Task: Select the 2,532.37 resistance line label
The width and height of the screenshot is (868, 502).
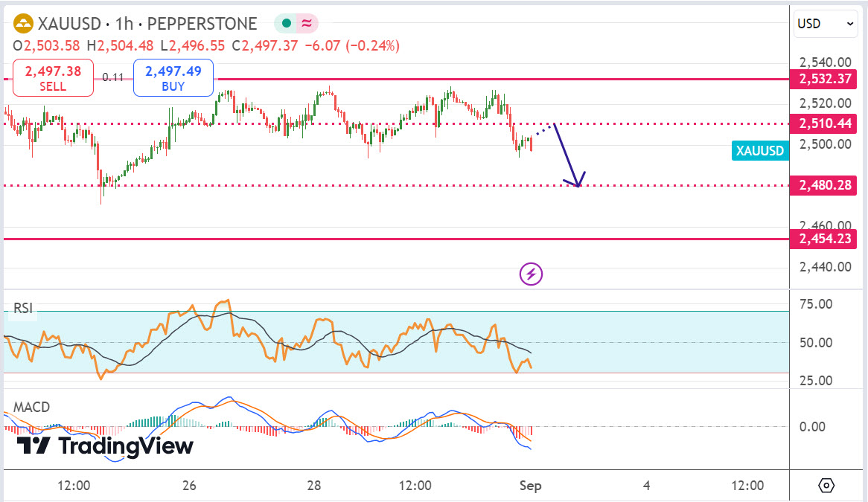Action: [x=824, y=79]
